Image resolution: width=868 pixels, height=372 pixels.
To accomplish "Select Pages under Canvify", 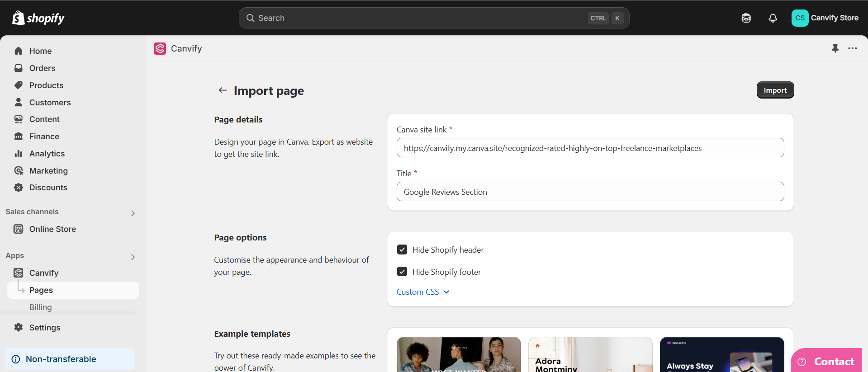I will [x=73, y=290].
